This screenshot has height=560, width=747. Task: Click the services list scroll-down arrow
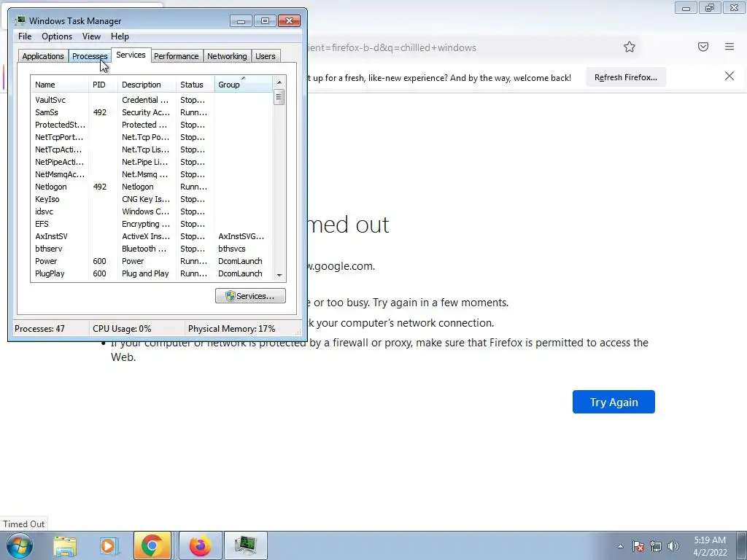point(279,275)
